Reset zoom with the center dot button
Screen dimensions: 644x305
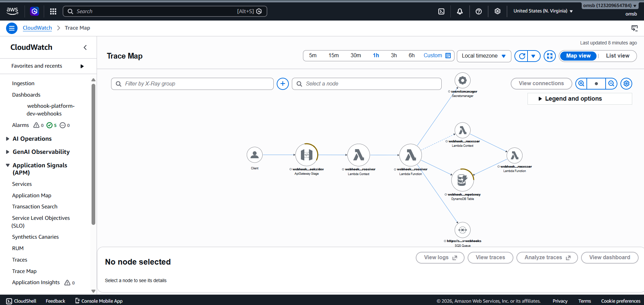coord(596,83)
